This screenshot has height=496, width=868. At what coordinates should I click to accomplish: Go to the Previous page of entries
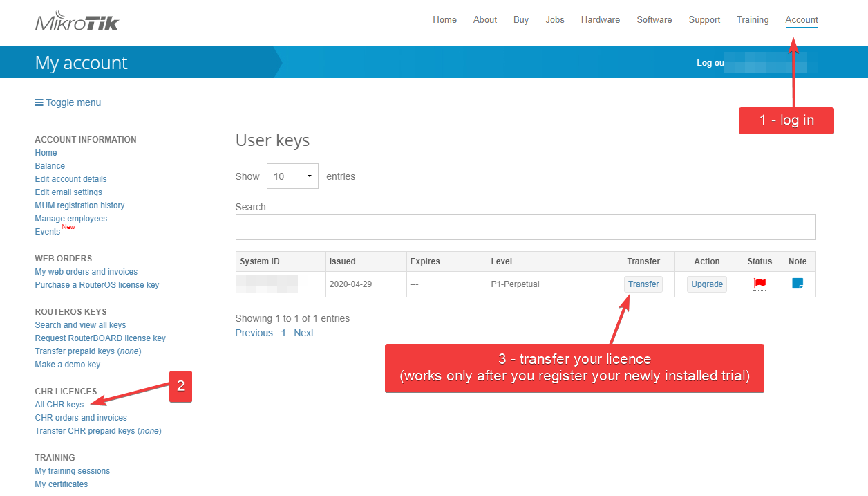(254, 333)
